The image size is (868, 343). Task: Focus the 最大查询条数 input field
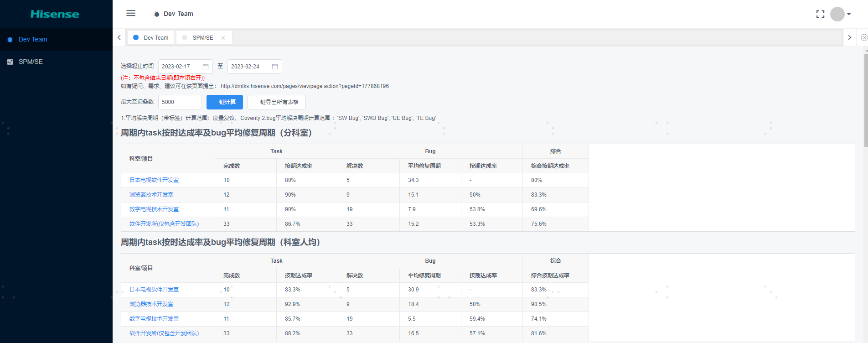pyautogui.click(x=180, y=102)
